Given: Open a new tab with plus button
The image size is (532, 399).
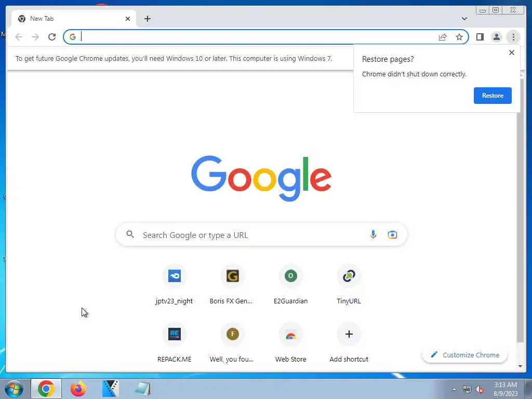Looking at the screenshot, I should pyautogui.click(x=147, y=19).
